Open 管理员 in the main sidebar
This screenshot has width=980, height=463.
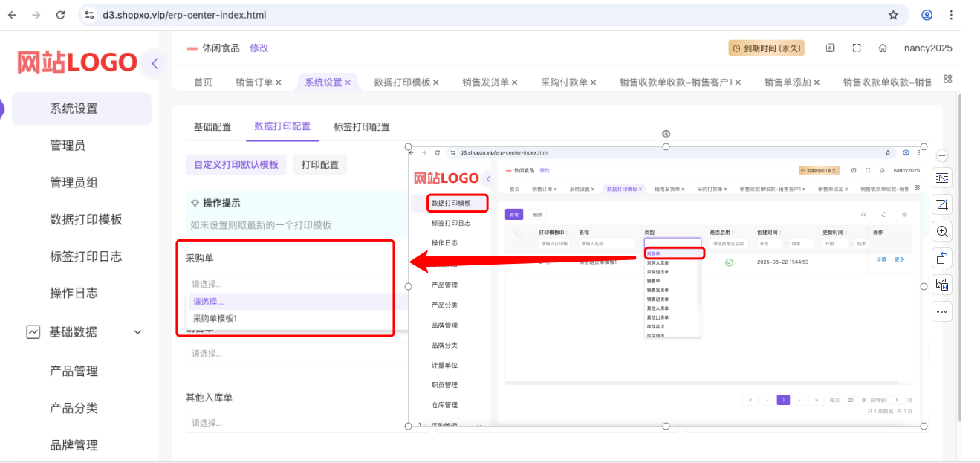(68, 146)
